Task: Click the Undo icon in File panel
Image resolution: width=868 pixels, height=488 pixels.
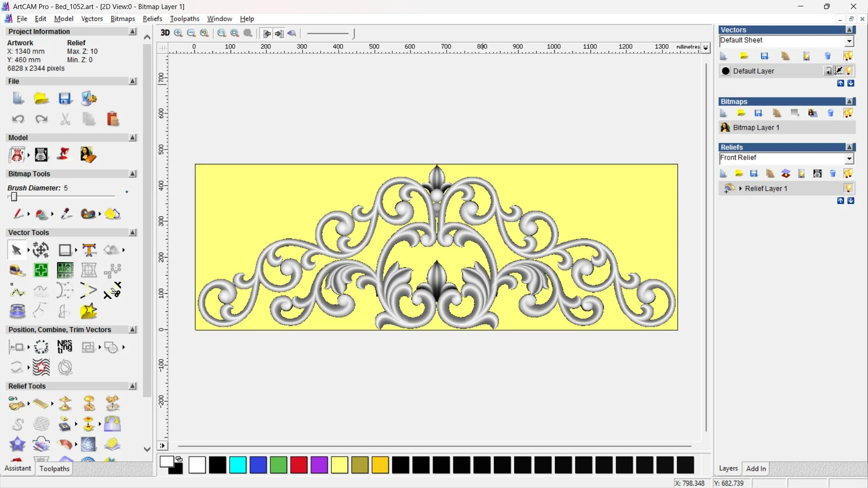Action: coord(18,119)
